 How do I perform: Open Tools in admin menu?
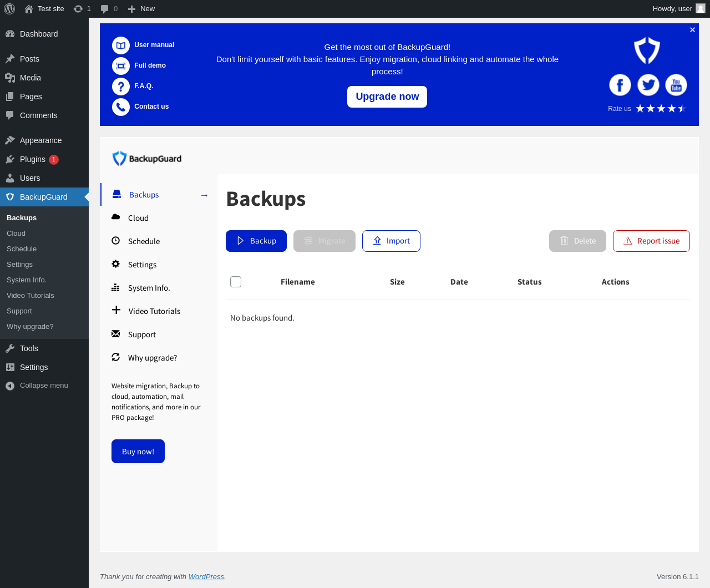tap(44, 348)
